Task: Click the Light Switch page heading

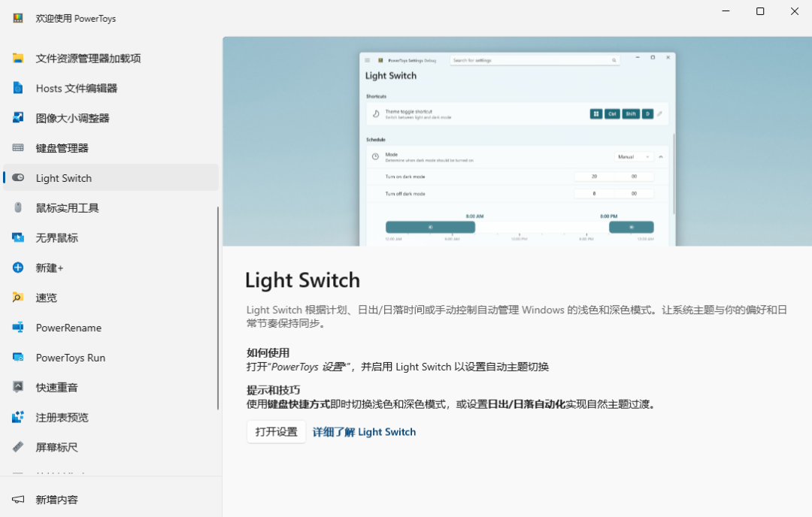Action: tap(302, 280)
